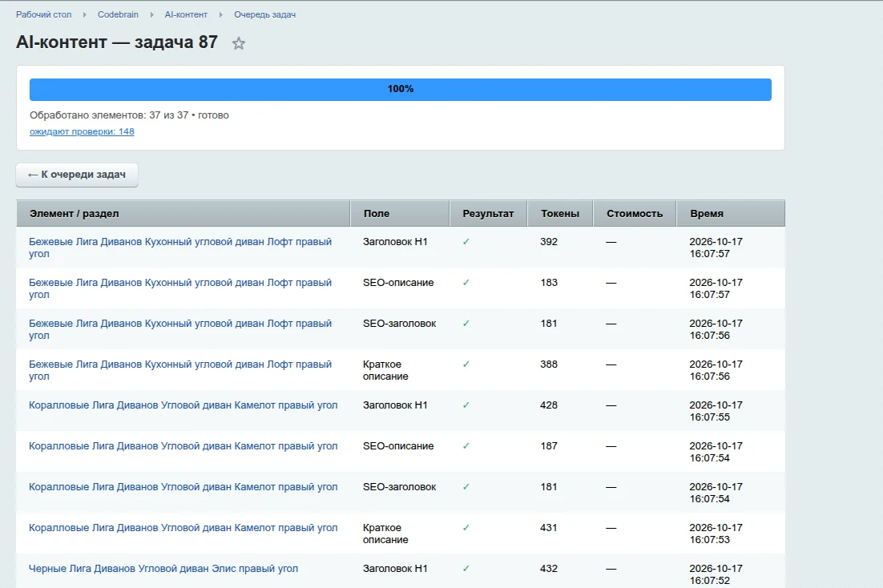Image resolution: width=883 pixels, height=588 pixels.
Task: Open 'Черные Лига Диванов Угловой диван Элис' link
Action: pos(163,568)
